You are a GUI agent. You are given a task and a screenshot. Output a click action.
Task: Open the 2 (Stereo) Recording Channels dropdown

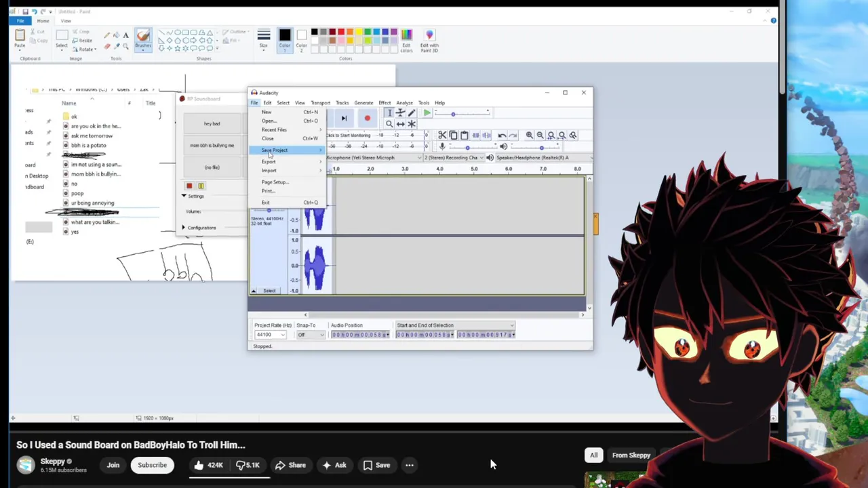(x=453, y=158)
